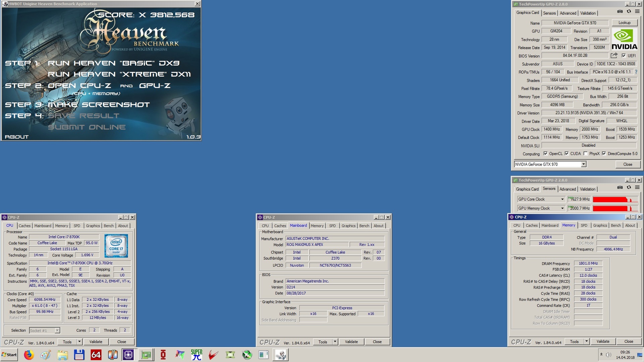Screen dimensions: 644x362
Task: Open SPD tab in middle CPU-Z window
Action: click(x=332, y=226)
